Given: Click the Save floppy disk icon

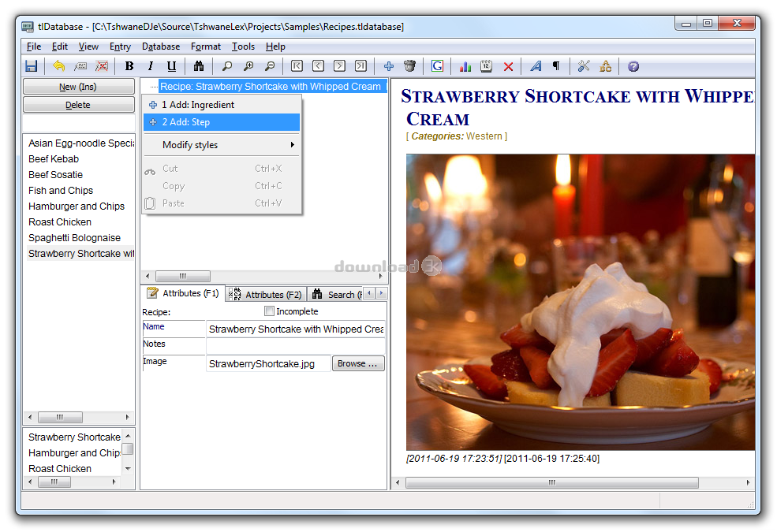Looking at the screenshot, I should coord(32,66).
